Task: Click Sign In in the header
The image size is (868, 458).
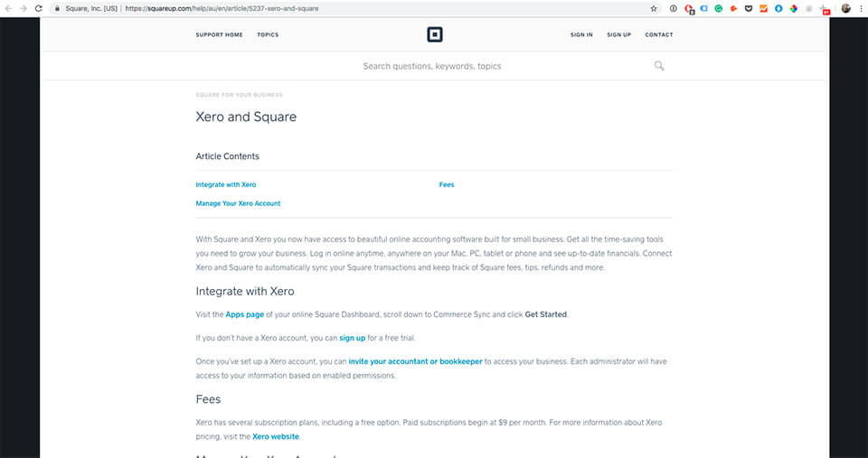Action: [x=581, y=35]
